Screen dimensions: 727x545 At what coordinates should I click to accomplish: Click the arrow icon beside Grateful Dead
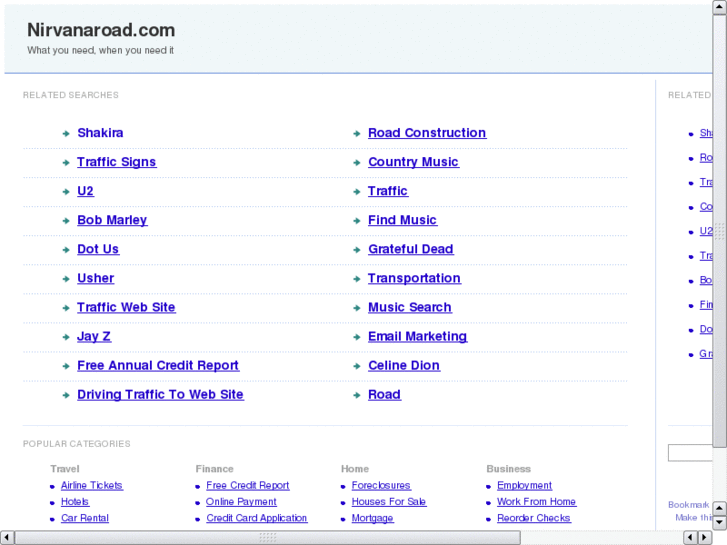click(357, 250)
